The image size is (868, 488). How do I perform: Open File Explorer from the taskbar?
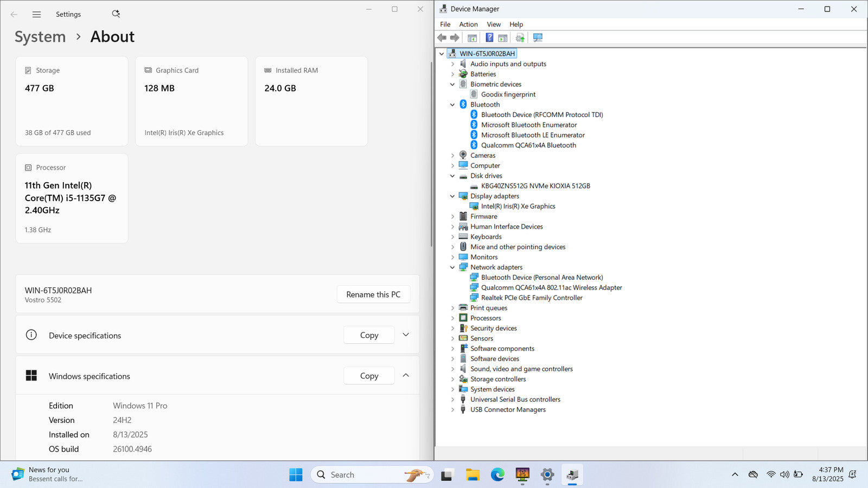pyautogui.click(x=473, y=475)
